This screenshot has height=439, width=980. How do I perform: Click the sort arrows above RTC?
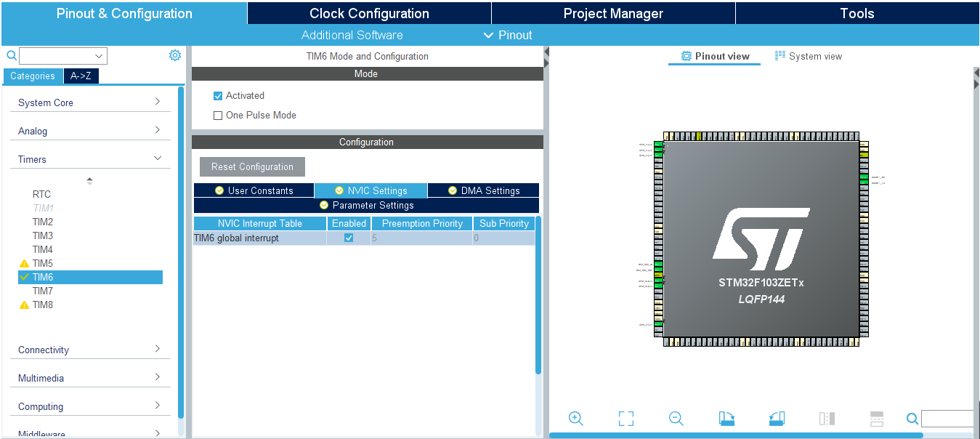[89, 180]
